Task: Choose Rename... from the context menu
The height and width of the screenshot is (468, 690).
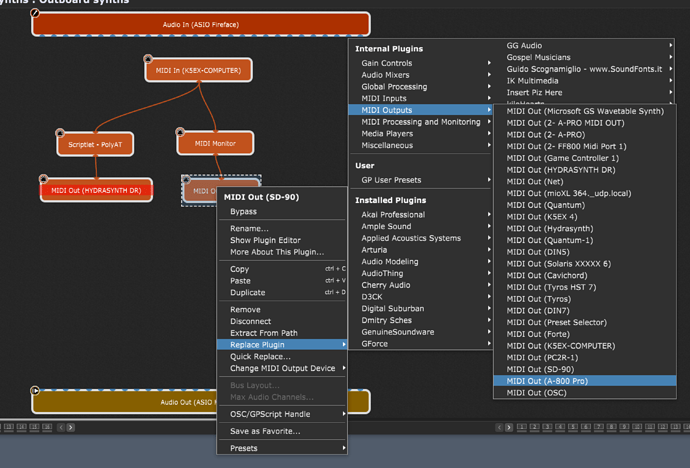Action: 282,228
